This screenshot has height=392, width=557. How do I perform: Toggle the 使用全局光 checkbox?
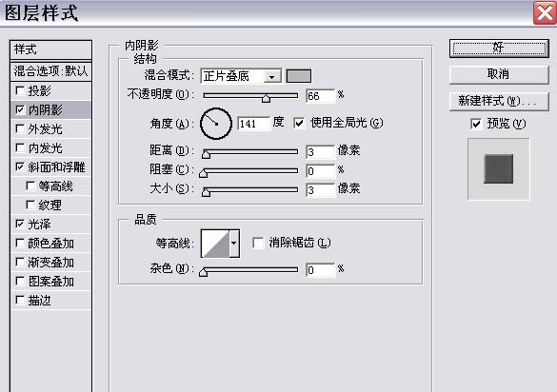click(299, 123)
